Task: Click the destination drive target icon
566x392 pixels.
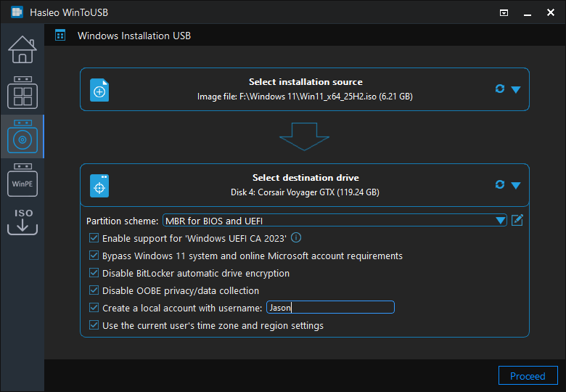Action: tap(99, 186)
